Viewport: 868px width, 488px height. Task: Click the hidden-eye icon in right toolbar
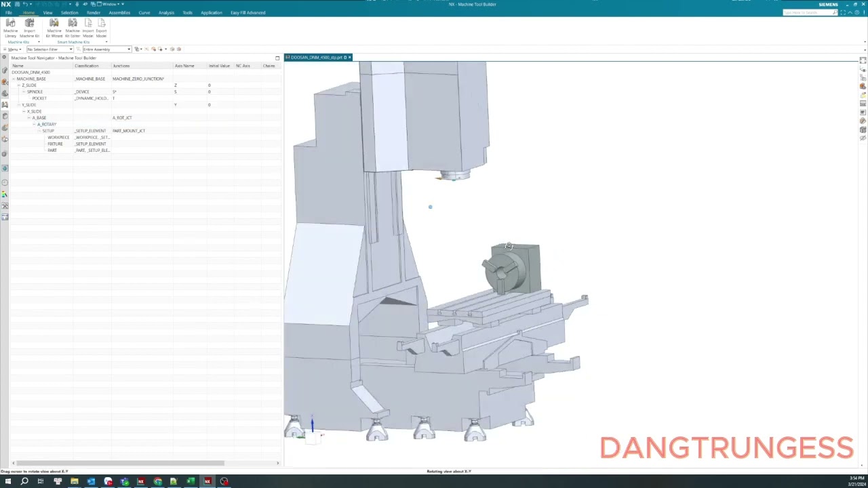click(x=863, y=138)
